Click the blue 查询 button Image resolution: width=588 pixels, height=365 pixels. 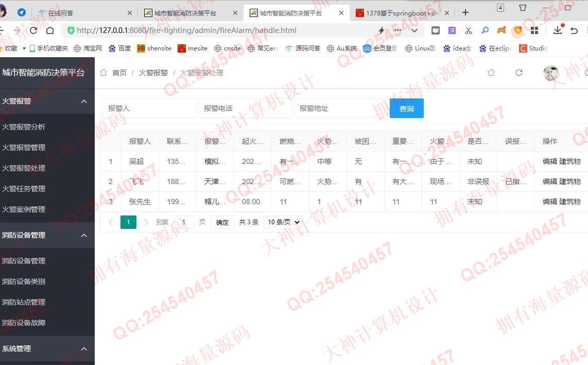[x=406, y=108]
